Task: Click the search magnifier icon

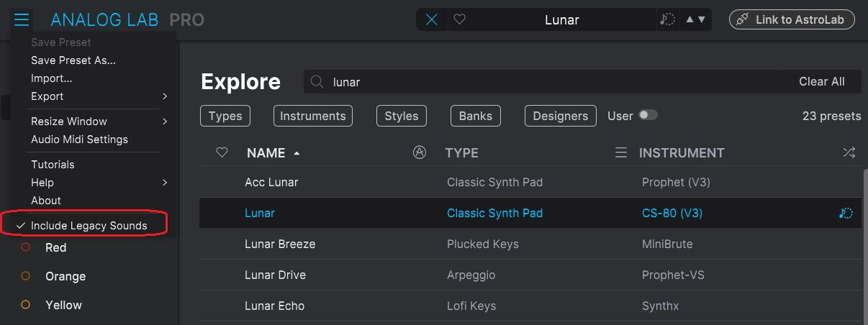Action: click(317, 82)
